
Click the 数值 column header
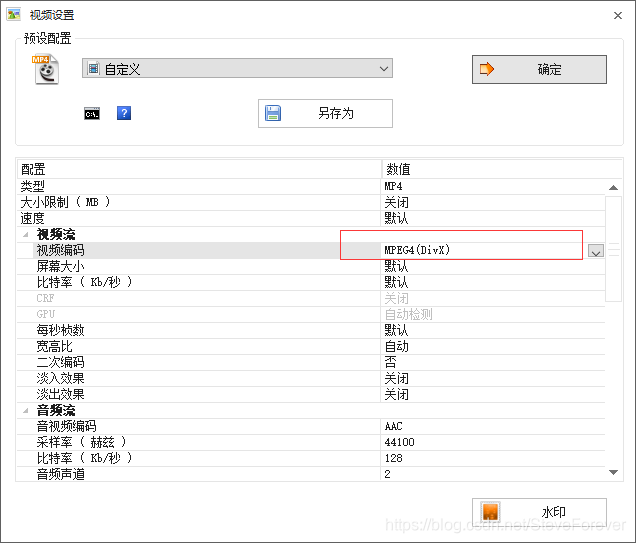point(501,169)
